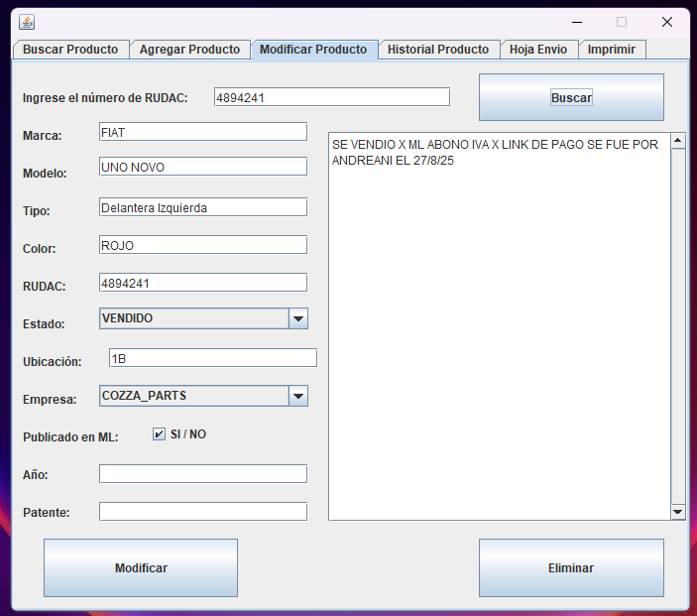Click the Marca field containing FIAT
This screenshot has height=616, width=697.
[203, 132]
